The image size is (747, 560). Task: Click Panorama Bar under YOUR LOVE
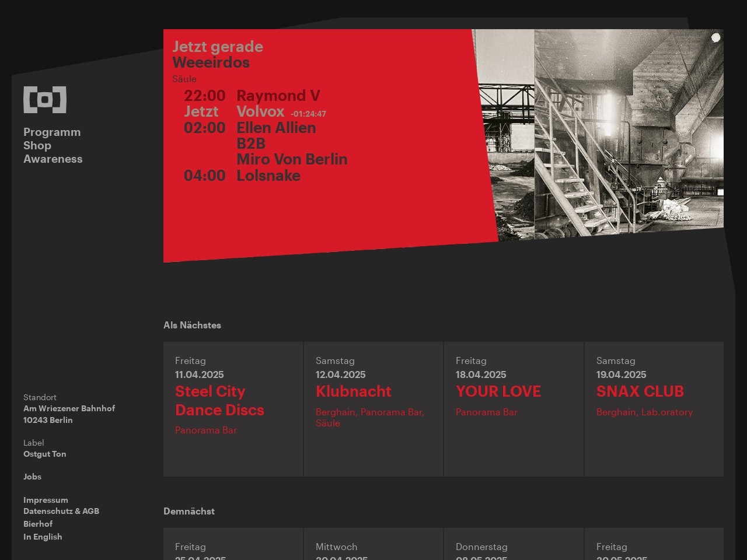tap(487, 412)
